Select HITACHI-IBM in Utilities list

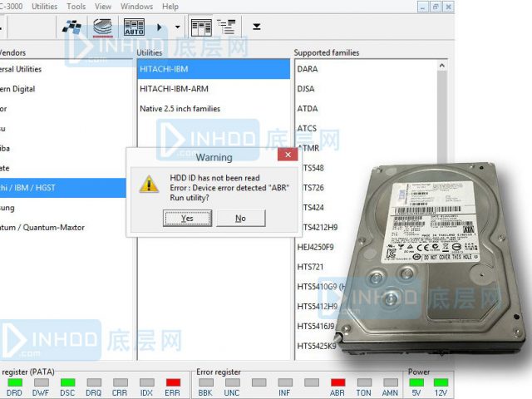[x=214, y=69]
